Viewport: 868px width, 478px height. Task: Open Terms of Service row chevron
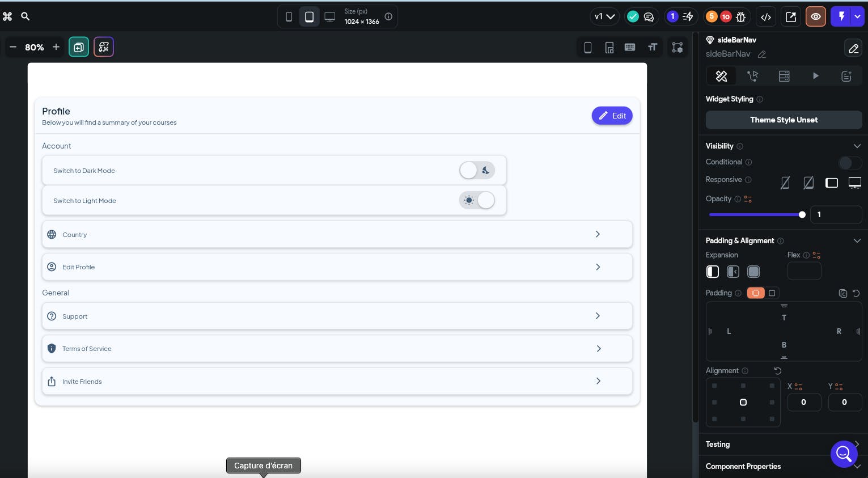click(598, 349)
